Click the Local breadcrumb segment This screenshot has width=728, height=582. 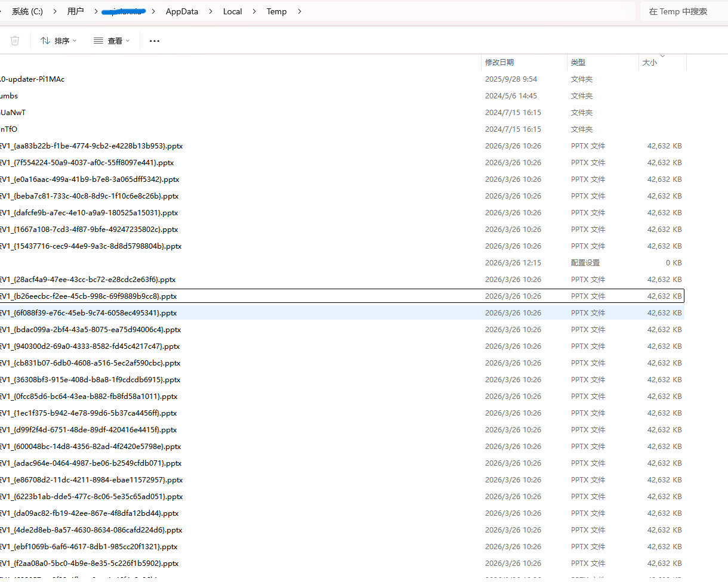pos(233,11)
